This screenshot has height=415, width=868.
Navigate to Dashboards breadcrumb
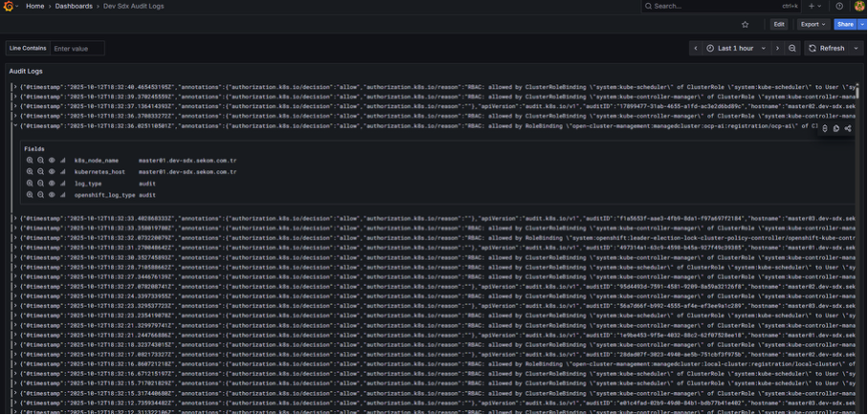74,6
